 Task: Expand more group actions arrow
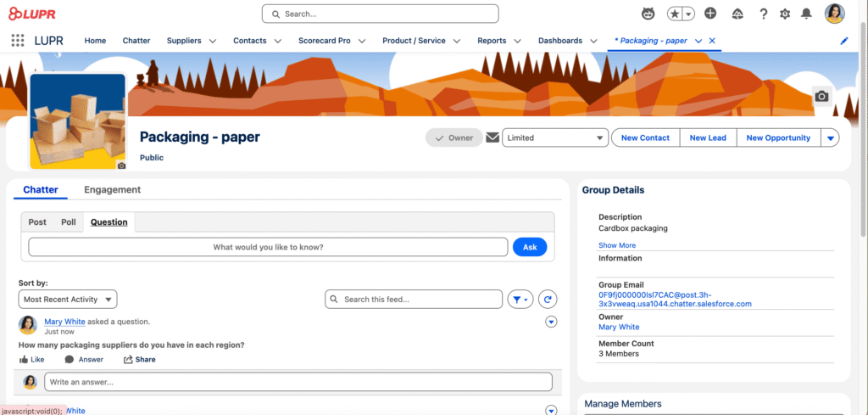pos(830,138)
